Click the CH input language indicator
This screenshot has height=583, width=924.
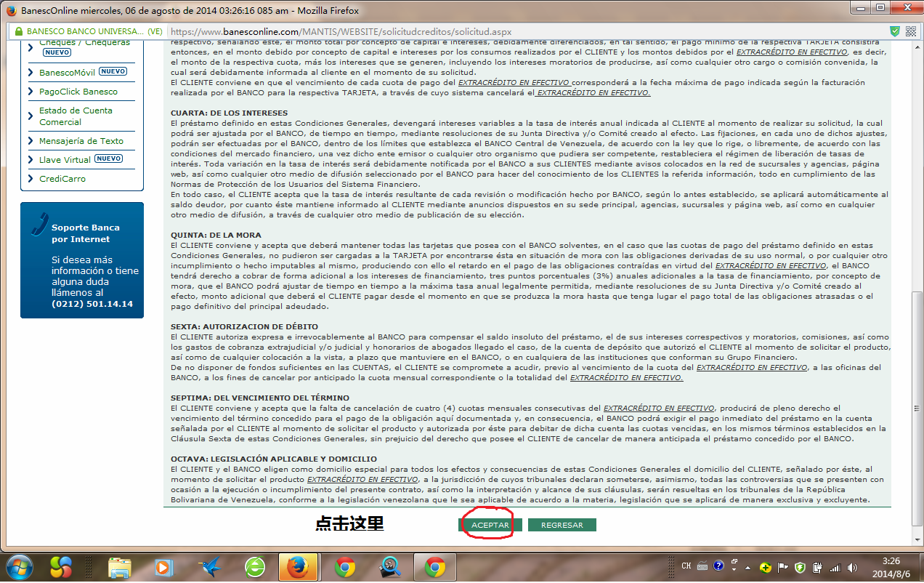pyautogui.click(x=687, y=567)
